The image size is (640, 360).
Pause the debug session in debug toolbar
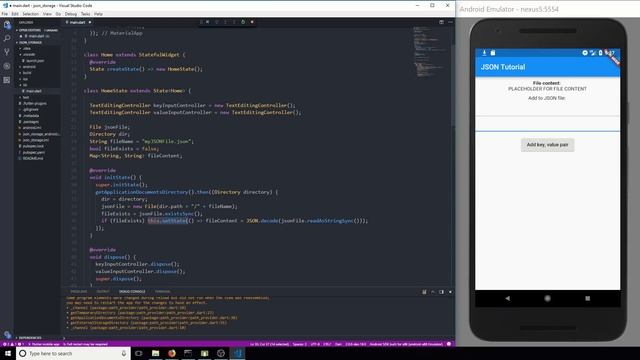tap(208, 22)
